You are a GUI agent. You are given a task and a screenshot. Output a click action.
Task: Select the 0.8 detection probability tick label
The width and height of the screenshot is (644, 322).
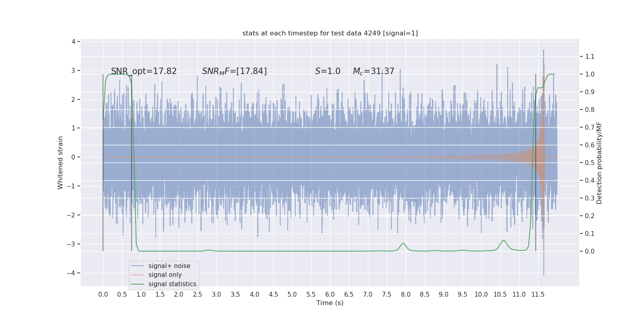click(590, 109)
